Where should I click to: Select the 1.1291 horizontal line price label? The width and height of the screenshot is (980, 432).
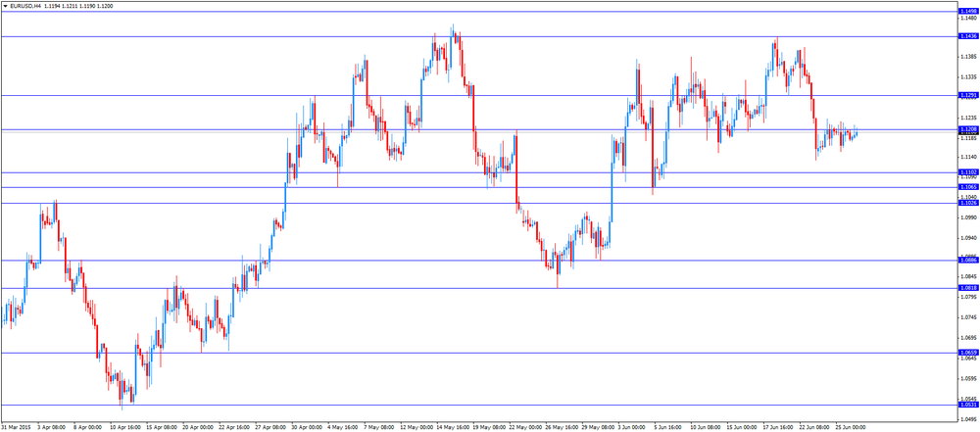click(x=967, y=95)
